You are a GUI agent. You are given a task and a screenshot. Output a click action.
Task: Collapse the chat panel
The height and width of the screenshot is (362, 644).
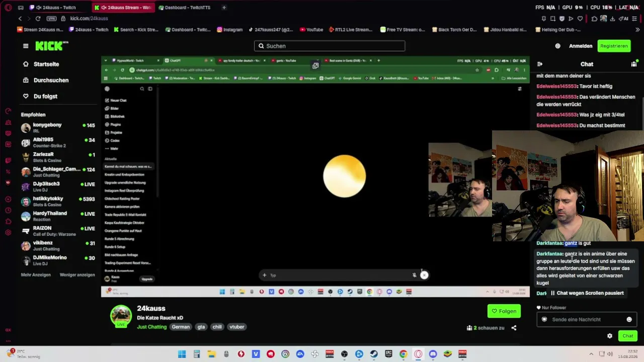pos(540,64)
